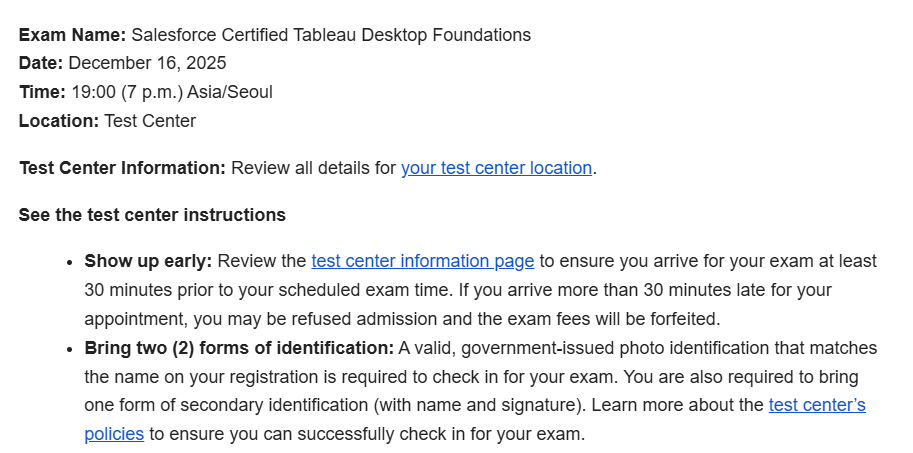
Task: Click the bullet beside 'Bring two (2) forms'
Action: click(x=69, y=349)
